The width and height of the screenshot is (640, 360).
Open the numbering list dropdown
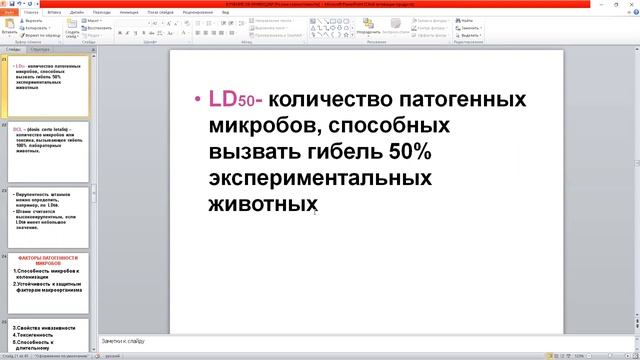[x=210, y=23]
